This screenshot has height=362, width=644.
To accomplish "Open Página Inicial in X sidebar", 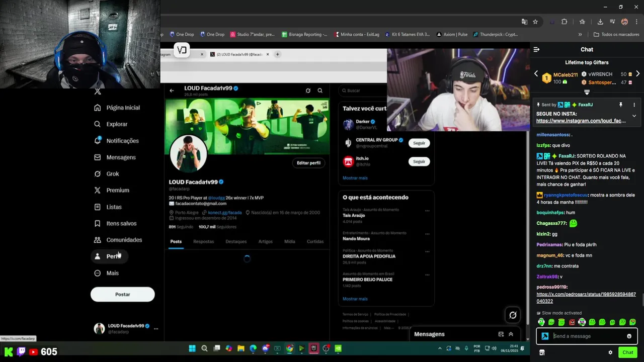I will [x=117, y=108].
